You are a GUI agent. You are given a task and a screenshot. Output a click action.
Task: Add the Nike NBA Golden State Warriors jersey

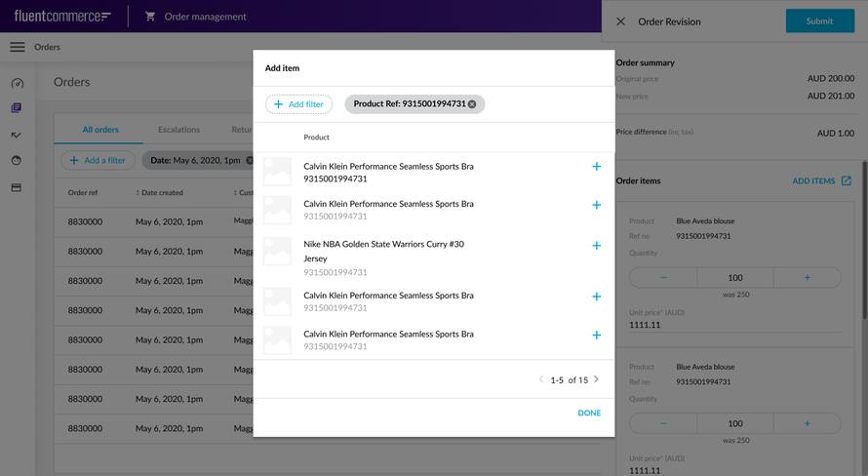[596, 246]
